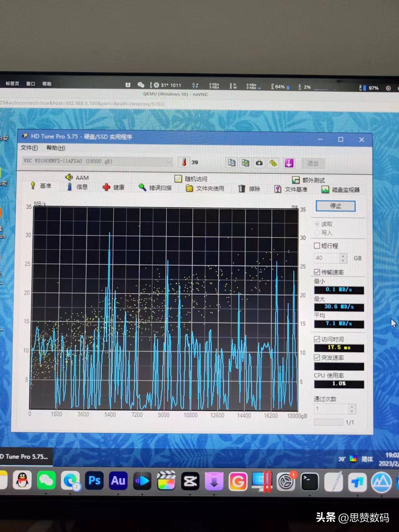Enable the 短行程 checkbox
The image size is (399, 532).
point(317,246)
